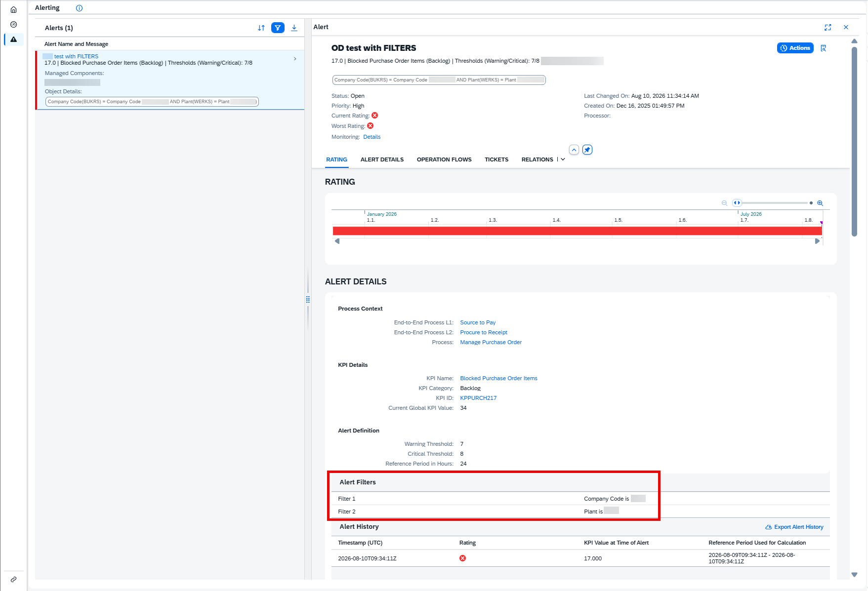
Task: Click the Filter 1 row label
Action: click(346, 499)
